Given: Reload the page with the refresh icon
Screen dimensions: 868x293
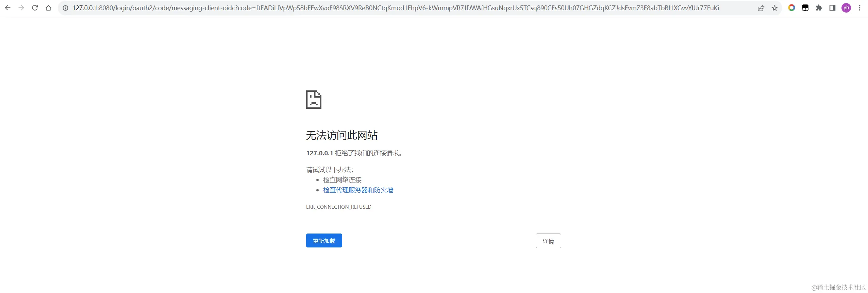Looking at the screenshot, I should (x=35, y=8).
